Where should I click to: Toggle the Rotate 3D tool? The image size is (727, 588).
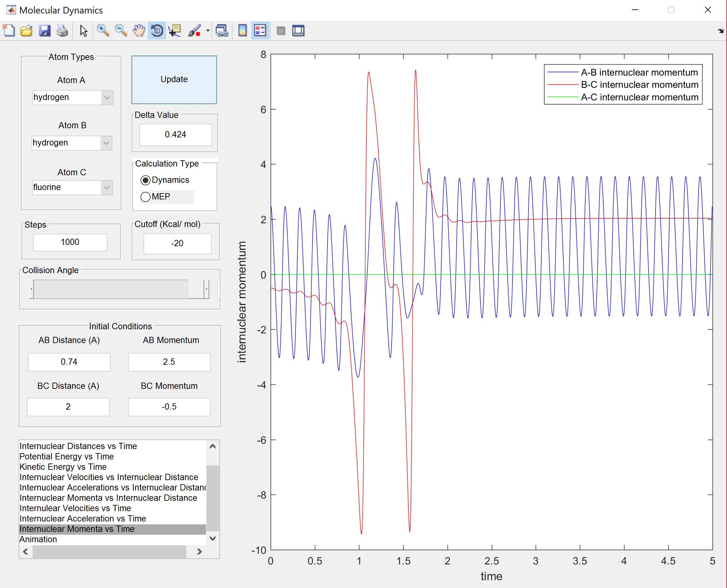[x=157, y=31]
